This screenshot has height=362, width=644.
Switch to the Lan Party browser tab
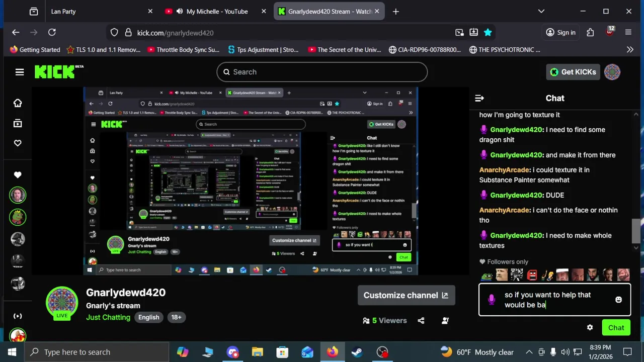click(63, 12)
